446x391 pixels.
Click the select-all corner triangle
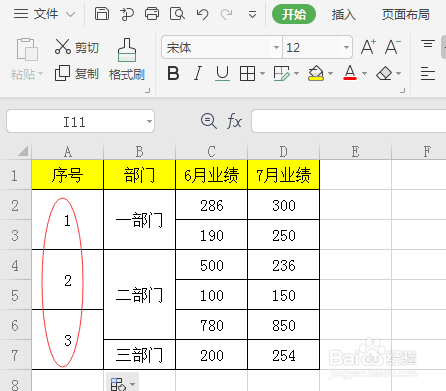23,152
